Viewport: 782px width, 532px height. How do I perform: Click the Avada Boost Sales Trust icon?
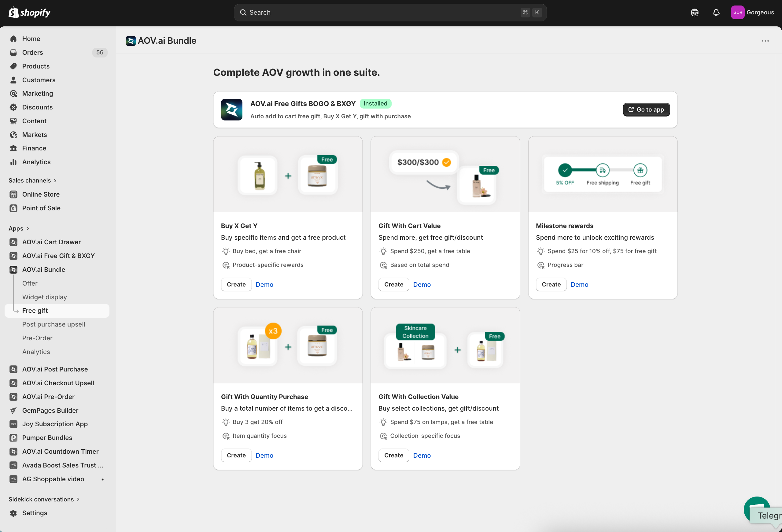coord(13,465)
